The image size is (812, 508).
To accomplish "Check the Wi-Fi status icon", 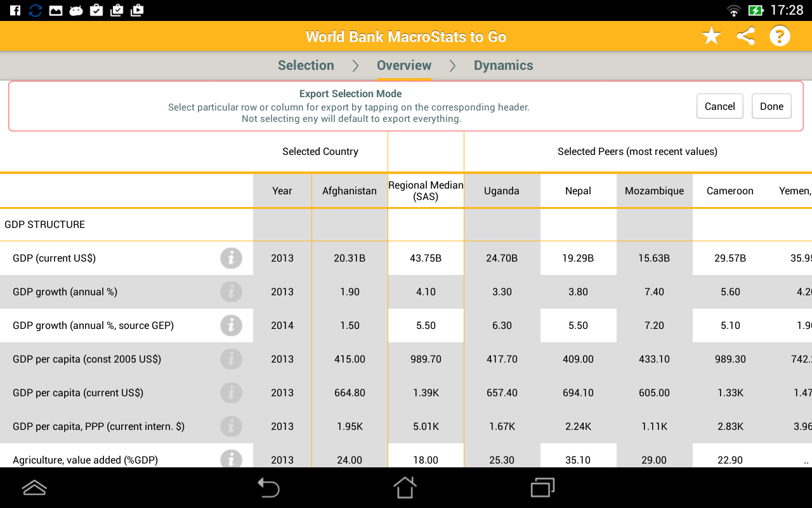I will [x=734, y=10].
